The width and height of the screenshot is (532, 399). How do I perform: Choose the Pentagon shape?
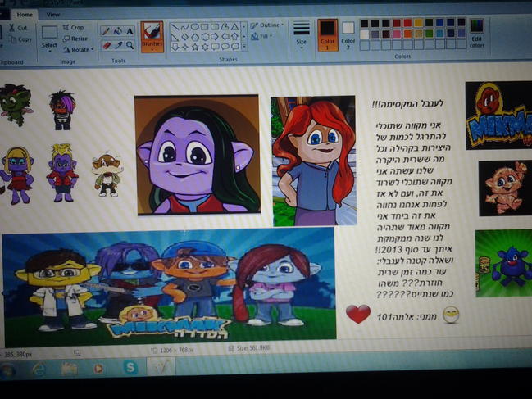[x=195, y=37]
